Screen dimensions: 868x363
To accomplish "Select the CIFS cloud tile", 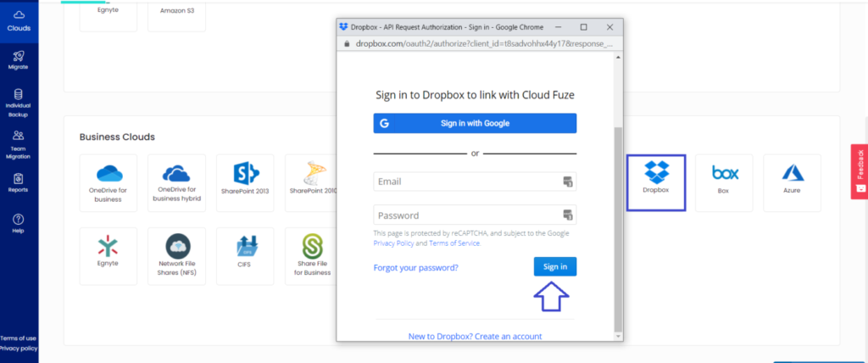I will pyautogui.click(x=245, y=255).
